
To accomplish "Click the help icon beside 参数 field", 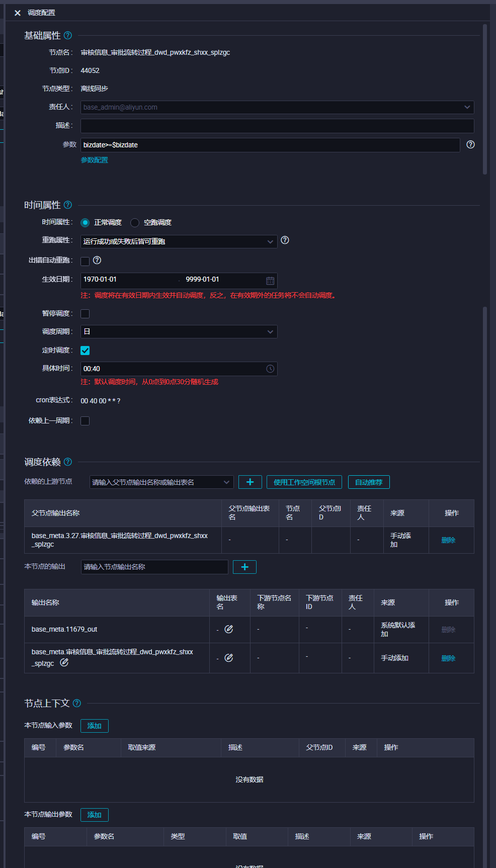I will click(470, 145).
